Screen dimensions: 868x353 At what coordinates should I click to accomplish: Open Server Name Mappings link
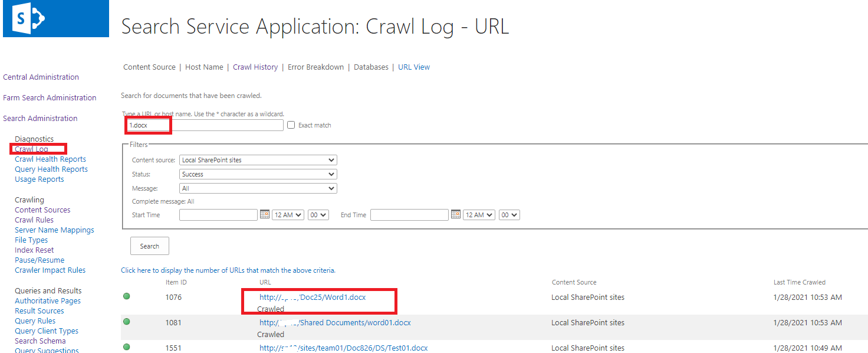pos(54,230)
